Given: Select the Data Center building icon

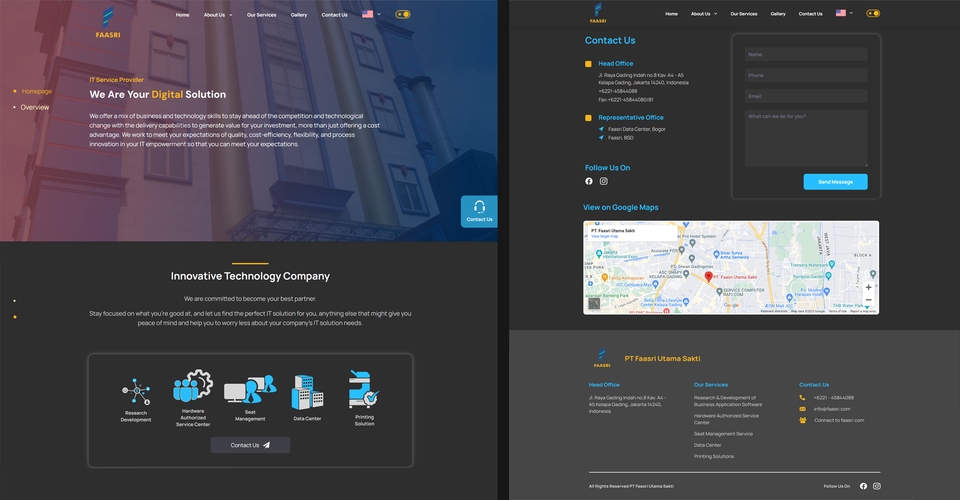Looking at the screenshot, I should coord(307,392).
